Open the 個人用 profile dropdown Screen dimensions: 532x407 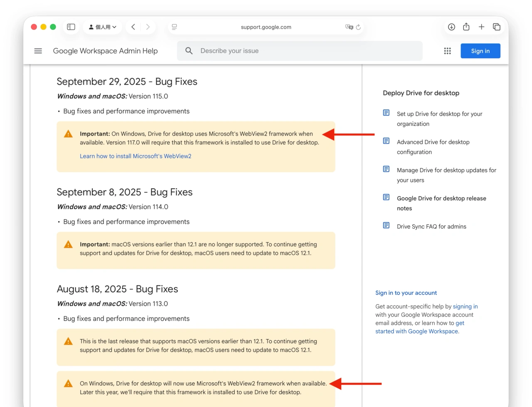pyautogui.click(x=102, y=27)
